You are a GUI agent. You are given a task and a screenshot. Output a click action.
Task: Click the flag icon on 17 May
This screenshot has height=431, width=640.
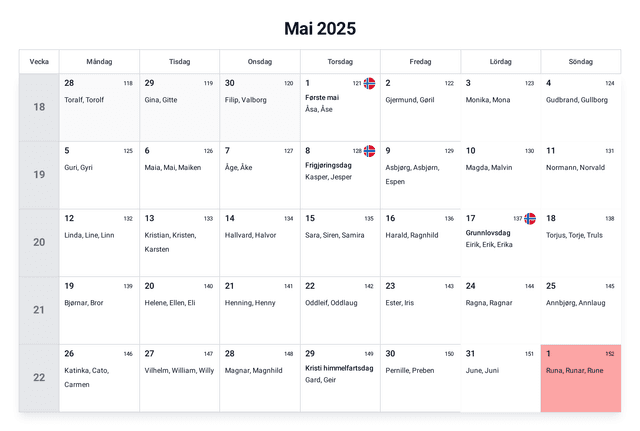pos(530,218)
